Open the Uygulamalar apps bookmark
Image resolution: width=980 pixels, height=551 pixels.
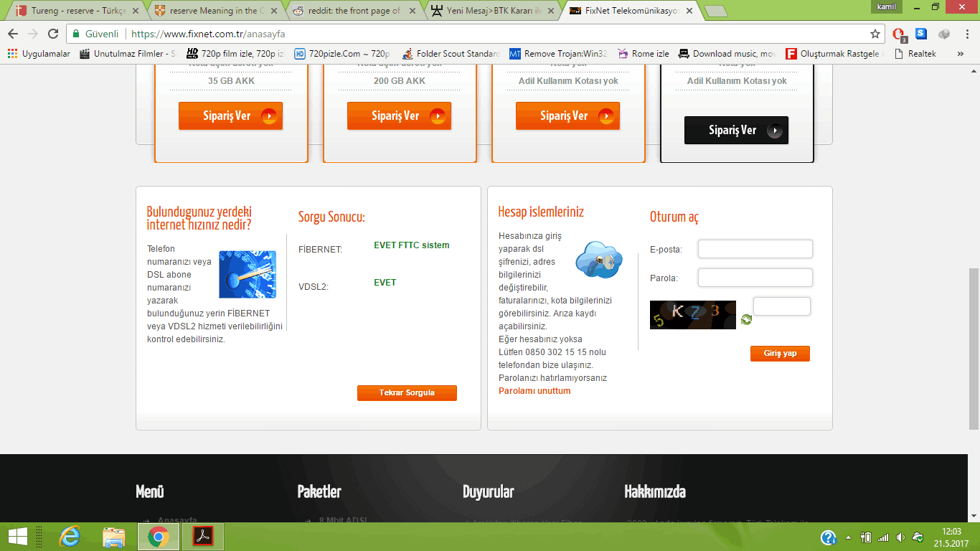pyautogui.click(x=39, y=54)
